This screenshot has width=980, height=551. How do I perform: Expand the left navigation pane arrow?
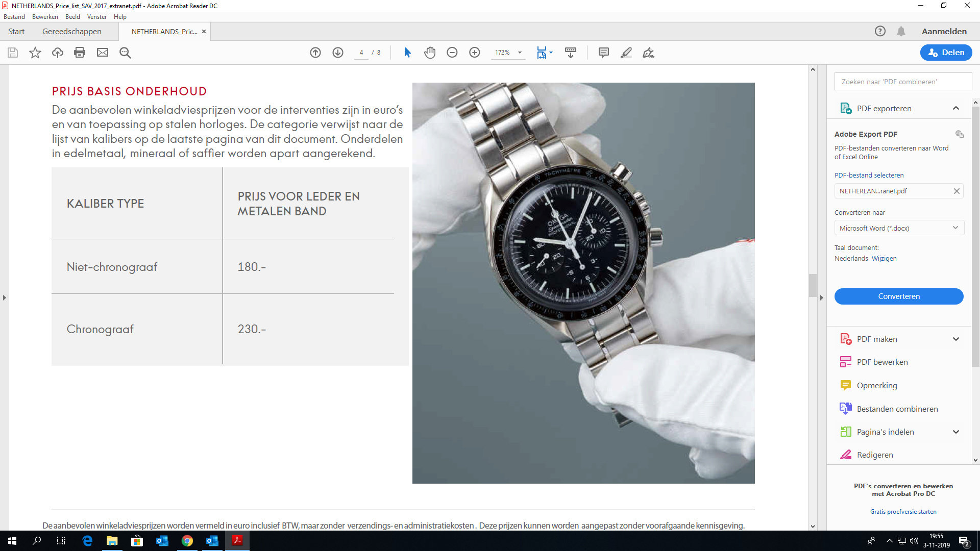tap(5, 297)
